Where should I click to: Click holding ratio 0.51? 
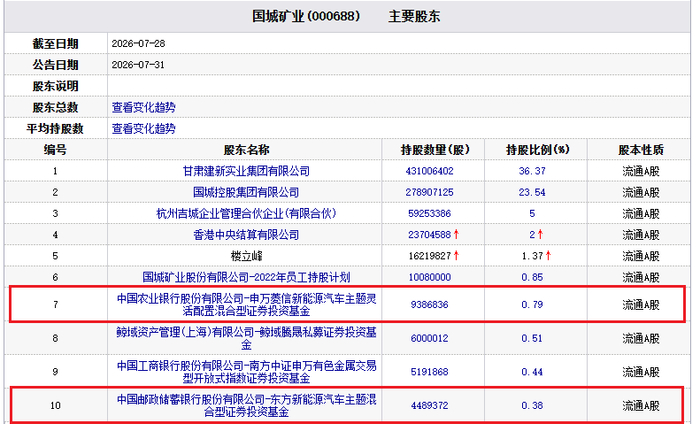(x=532, y=338)
